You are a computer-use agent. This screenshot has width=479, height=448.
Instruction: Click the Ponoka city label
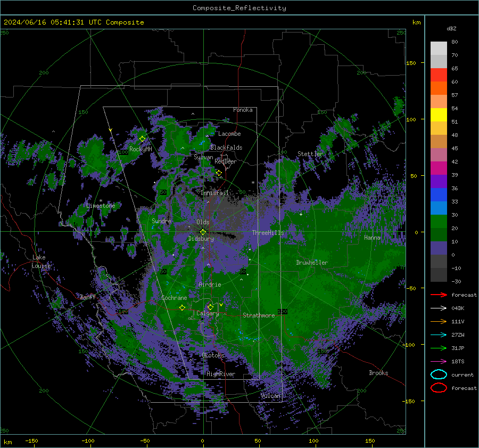tap(243, 110)
